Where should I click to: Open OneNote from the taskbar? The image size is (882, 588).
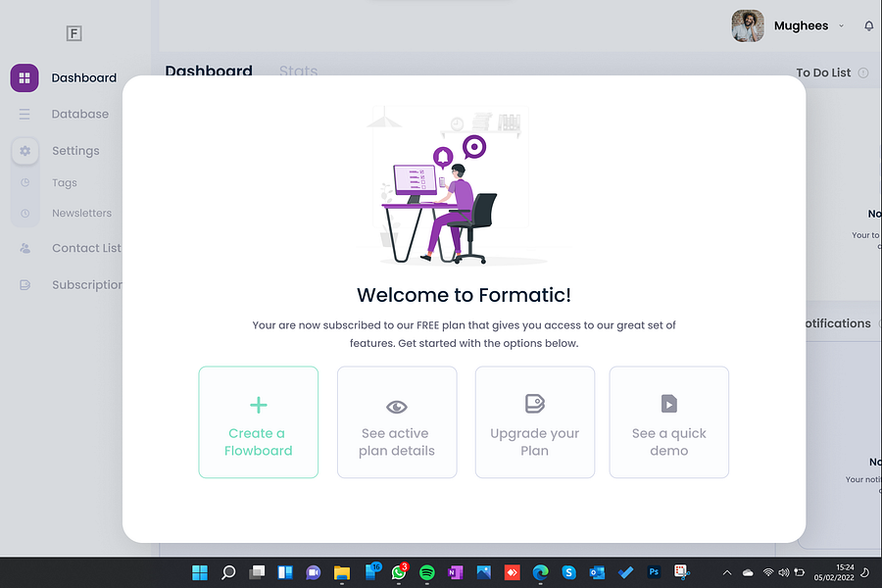(455, 572)
